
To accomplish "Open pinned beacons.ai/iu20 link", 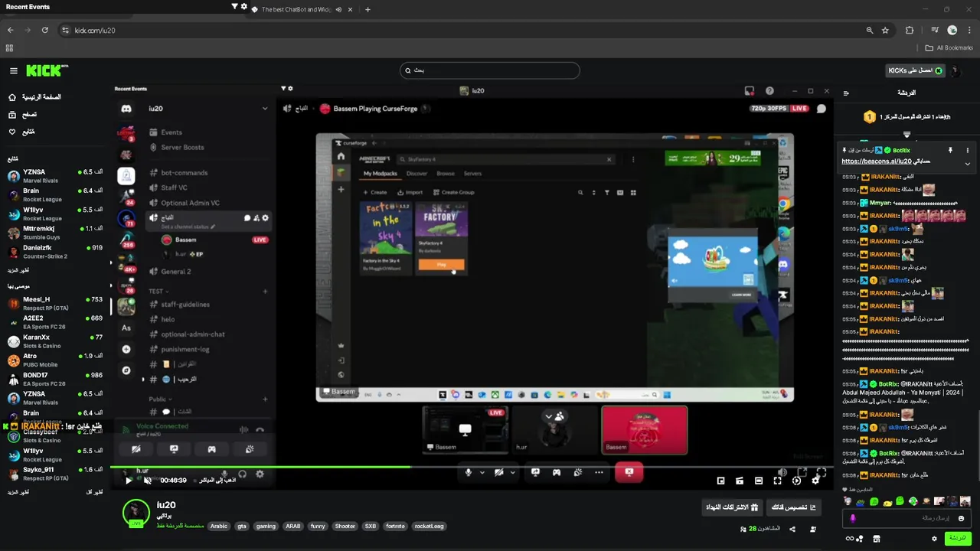I will click(877, 161).
